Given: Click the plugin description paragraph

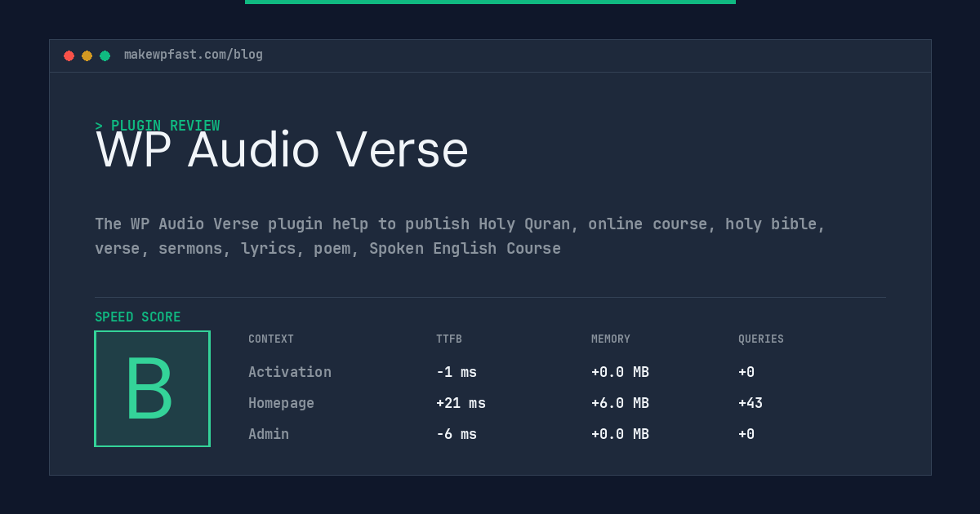Looking at the screenshot, I should [x=461, y=236].
